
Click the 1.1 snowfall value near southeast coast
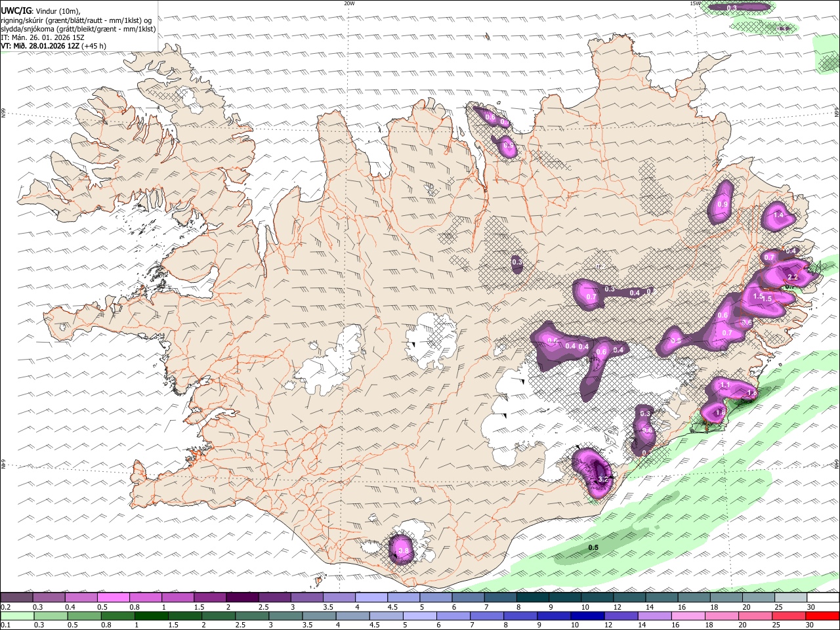(725, 385)
